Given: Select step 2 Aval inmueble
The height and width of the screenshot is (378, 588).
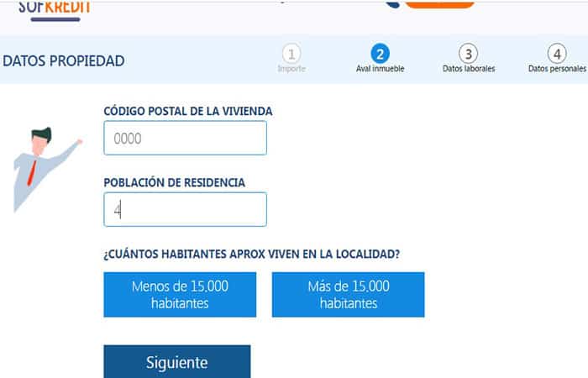Looking at the screenshot, I should click(x=380, y=58).
